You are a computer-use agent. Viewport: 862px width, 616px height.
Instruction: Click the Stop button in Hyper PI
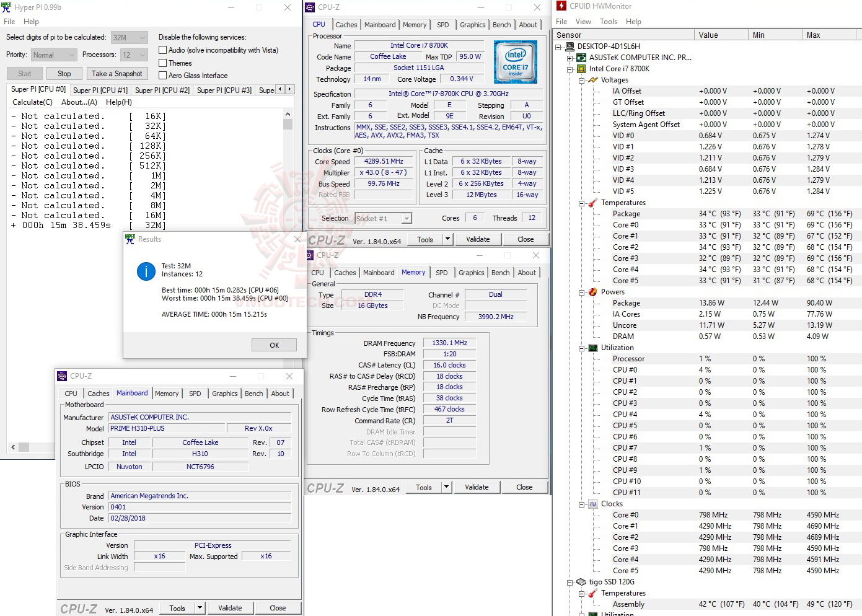tap(64, 74)
